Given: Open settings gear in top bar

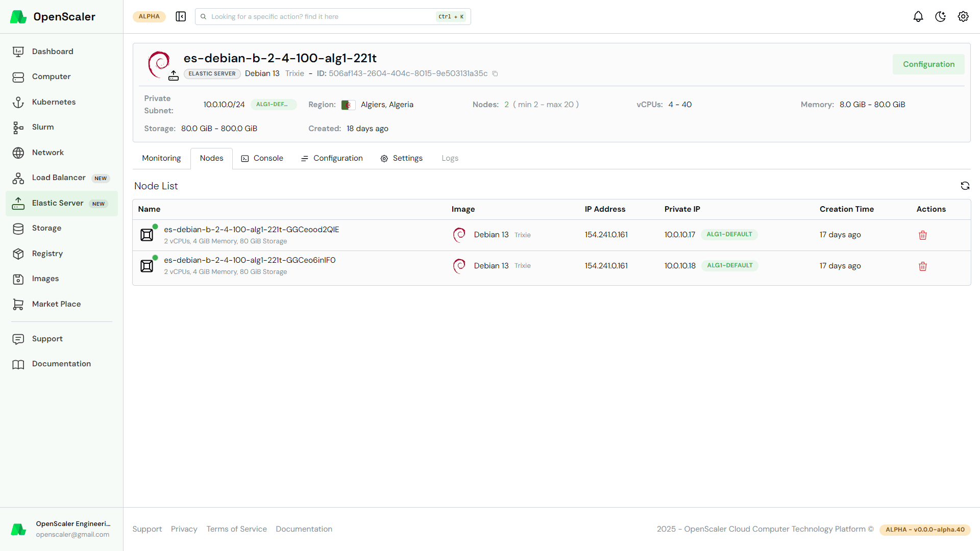Looking at the screenshot, I should tap(963, 16).
